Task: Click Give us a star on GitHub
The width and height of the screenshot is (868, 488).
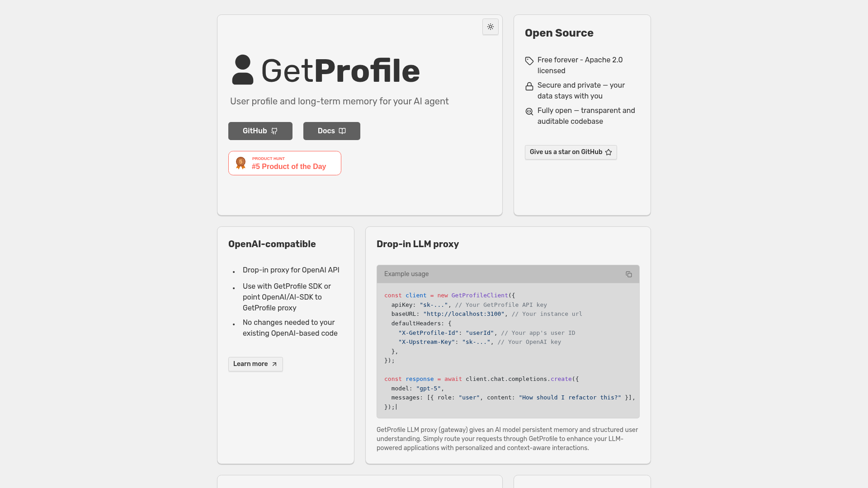Action: click(x=571, y=152)
